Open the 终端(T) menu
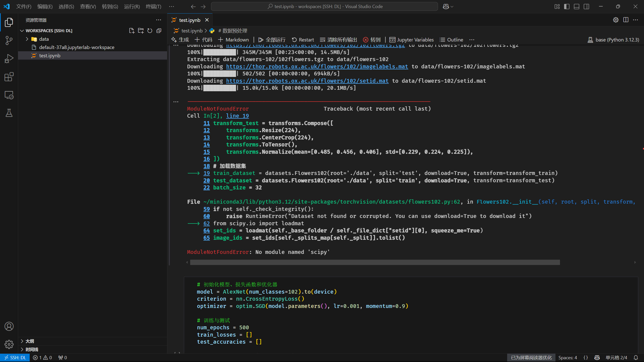 [153, 7]
